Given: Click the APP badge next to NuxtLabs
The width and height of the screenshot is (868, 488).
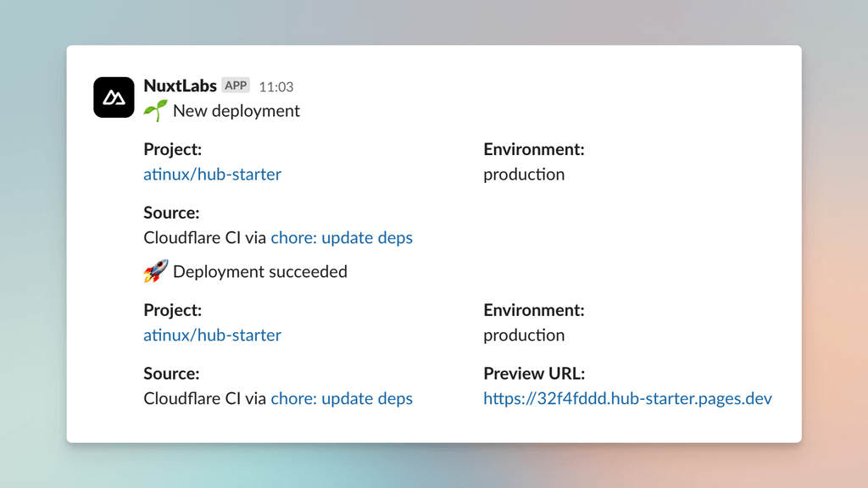Looking at the screenshot, I should (236, 85).
